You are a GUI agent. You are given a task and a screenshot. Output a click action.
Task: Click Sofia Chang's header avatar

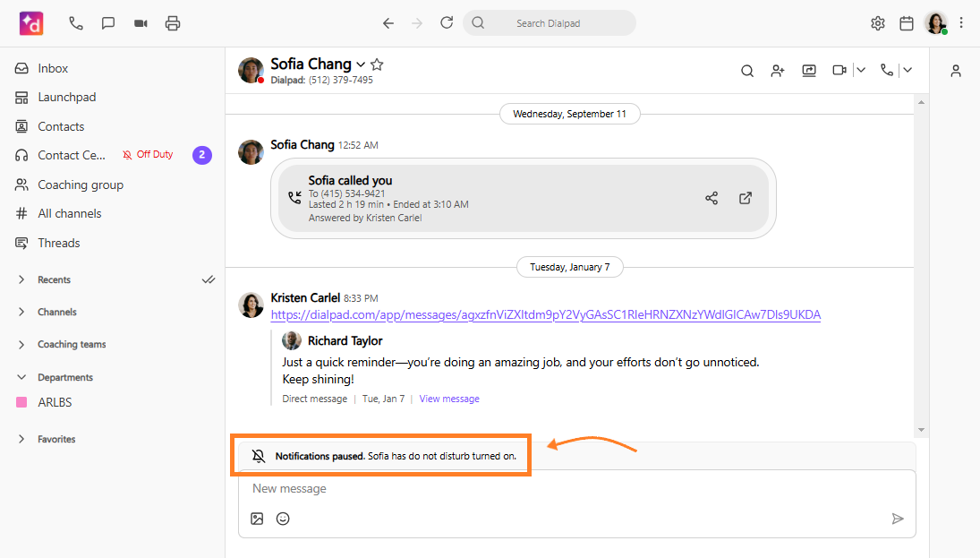(x=251, y=70)
